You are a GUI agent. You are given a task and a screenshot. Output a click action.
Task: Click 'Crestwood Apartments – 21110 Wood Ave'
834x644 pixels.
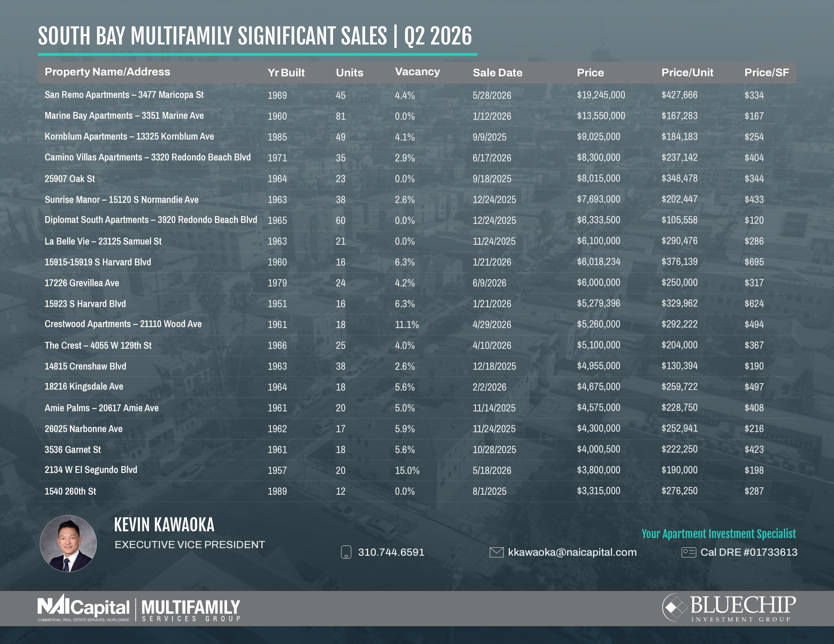[x=123, y=324]
